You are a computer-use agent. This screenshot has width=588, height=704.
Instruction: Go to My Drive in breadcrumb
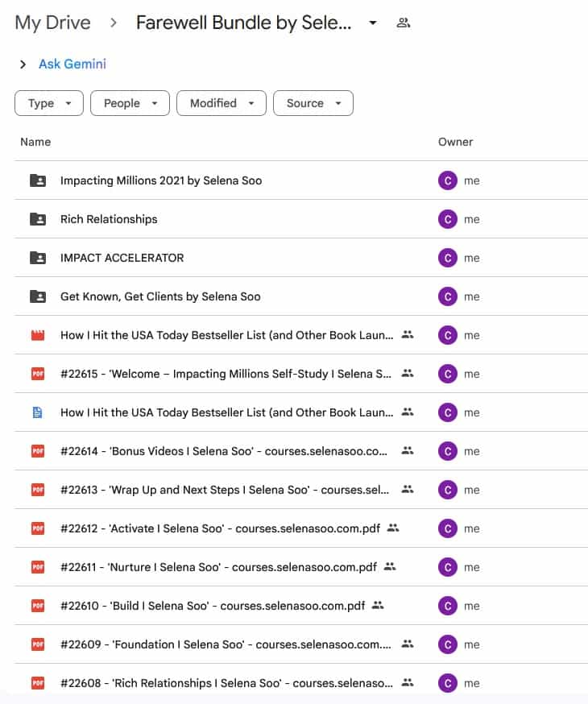pyautogui.click(x=52, y=23)
